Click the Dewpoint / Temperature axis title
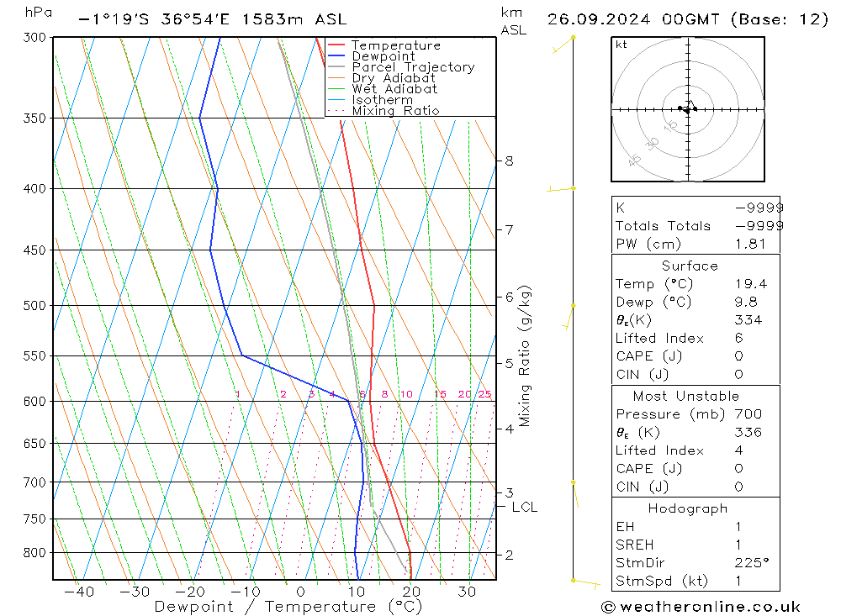Viewport: 841px width, 616px height. (288, 607)
